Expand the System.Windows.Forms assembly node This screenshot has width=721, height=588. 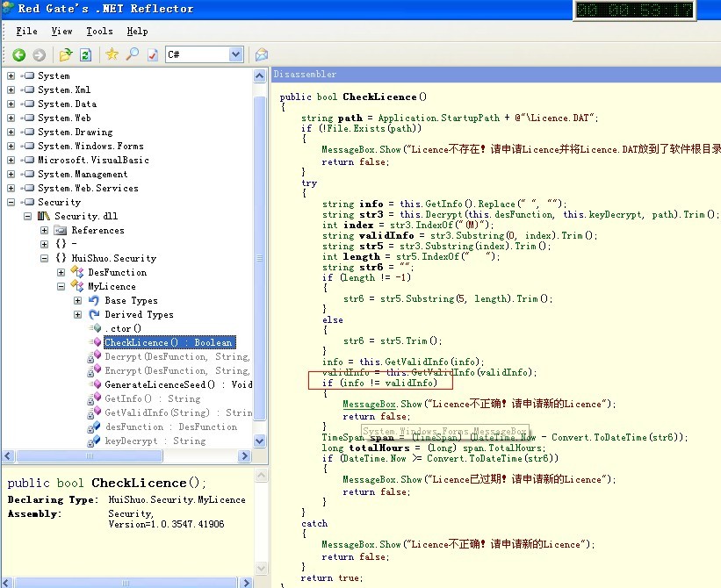(11, 146)
